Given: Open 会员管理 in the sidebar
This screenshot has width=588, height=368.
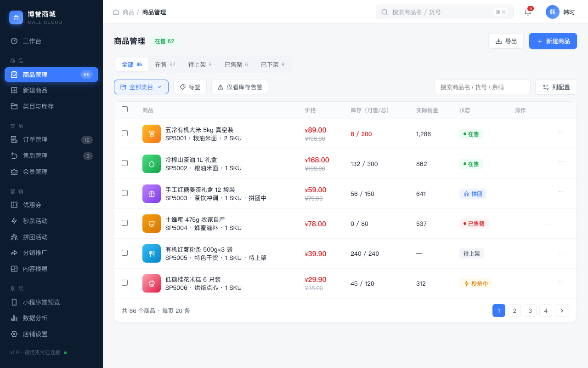Looking at the screenshot, I should pos(51,172).
